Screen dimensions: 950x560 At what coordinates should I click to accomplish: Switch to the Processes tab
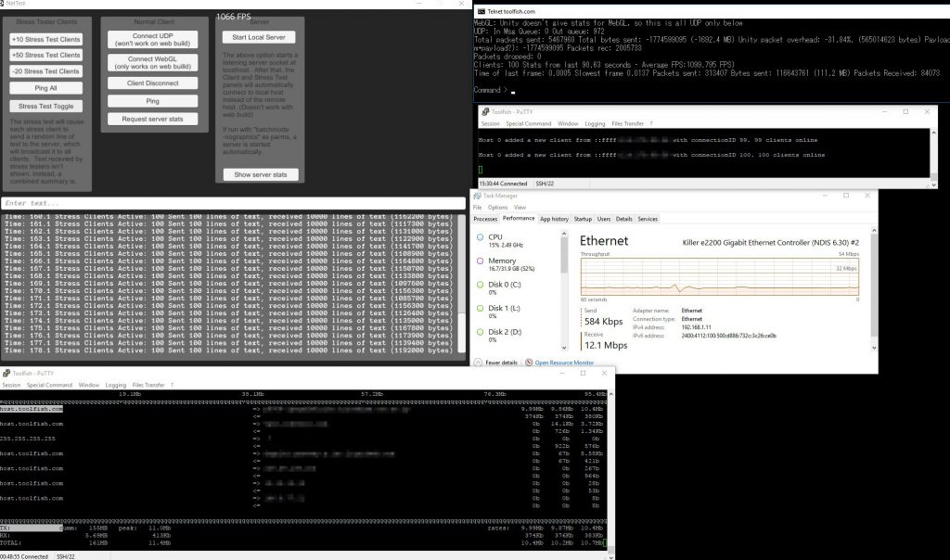tap(485, 219)
